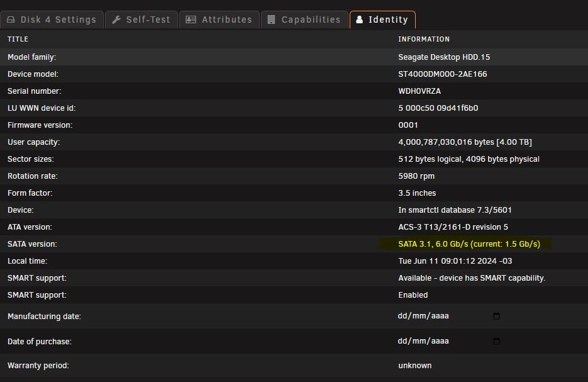
Task: Click the 'Manufacturing date:' label
Action: click(44, 317)
